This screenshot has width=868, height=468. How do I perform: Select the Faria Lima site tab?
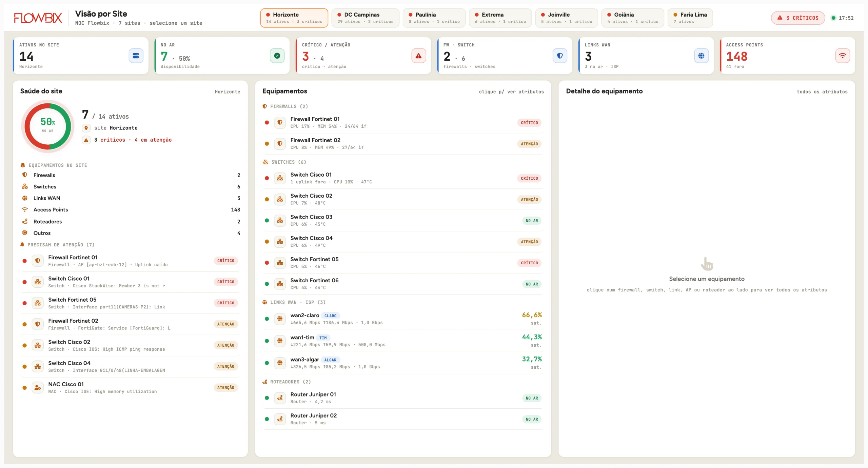click(690, 18)
